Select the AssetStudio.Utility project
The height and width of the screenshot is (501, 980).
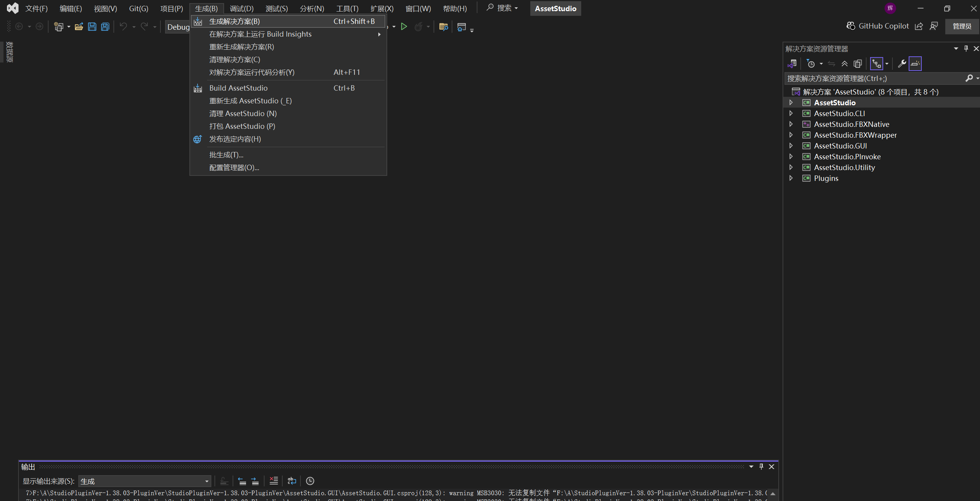(844, 167)
